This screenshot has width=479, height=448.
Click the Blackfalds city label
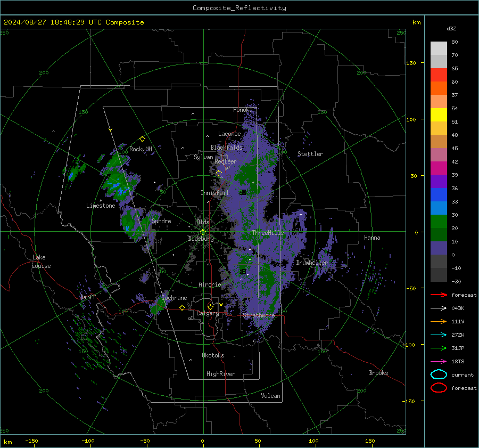226,148
